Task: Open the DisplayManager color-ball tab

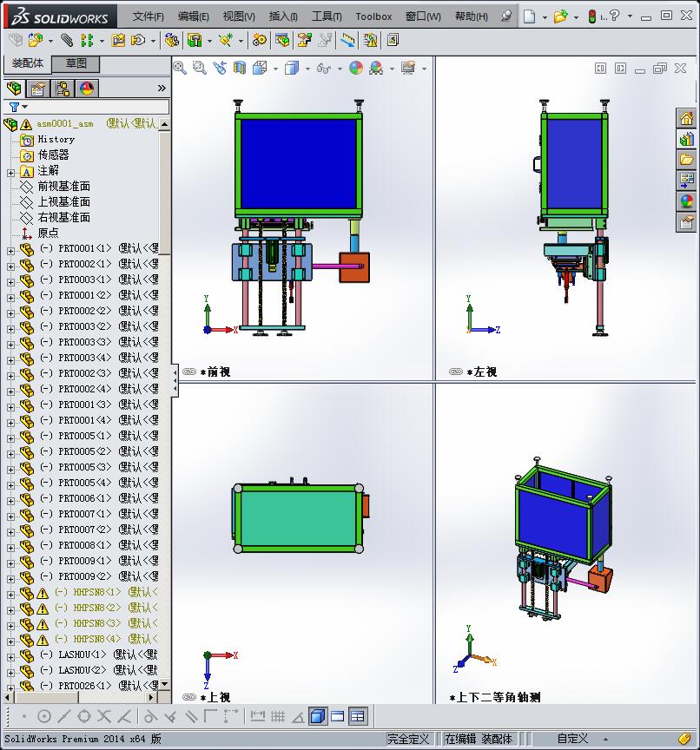Action: [87, 89]
